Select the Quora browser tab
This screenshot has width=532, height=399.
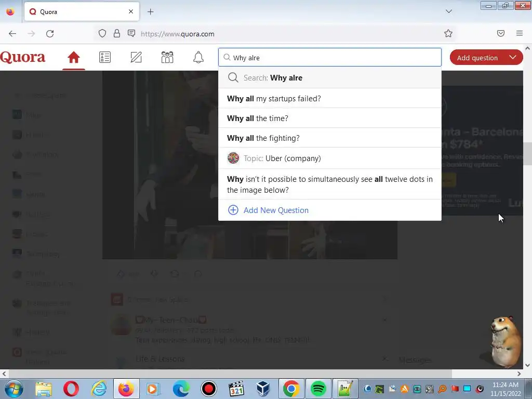coord(82,11)
